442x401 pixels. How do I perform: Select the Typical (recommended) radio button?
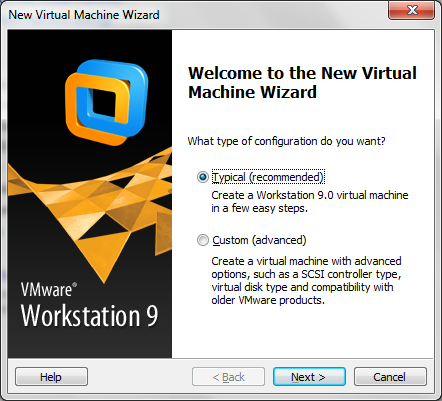(202, 177)
